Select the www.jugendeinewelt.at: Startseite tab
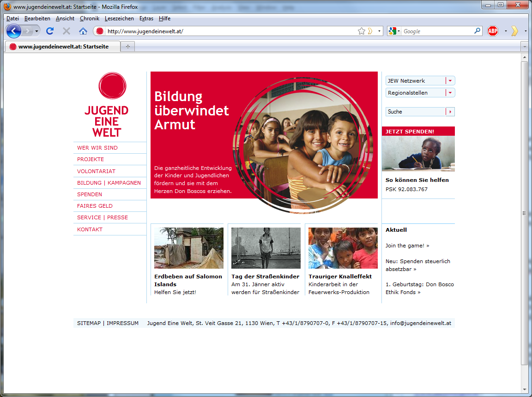This screenshot has height=397, width=532. click(x=63, y=47)
